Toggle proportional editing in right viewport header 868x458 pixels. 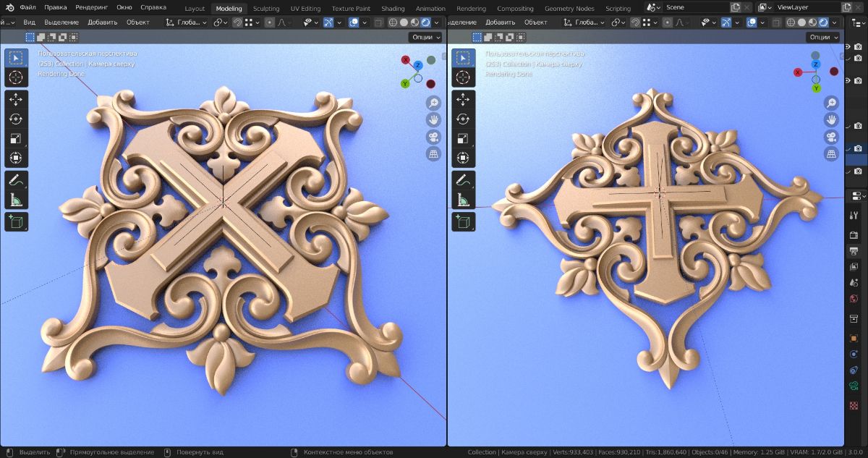pos(667,22)
